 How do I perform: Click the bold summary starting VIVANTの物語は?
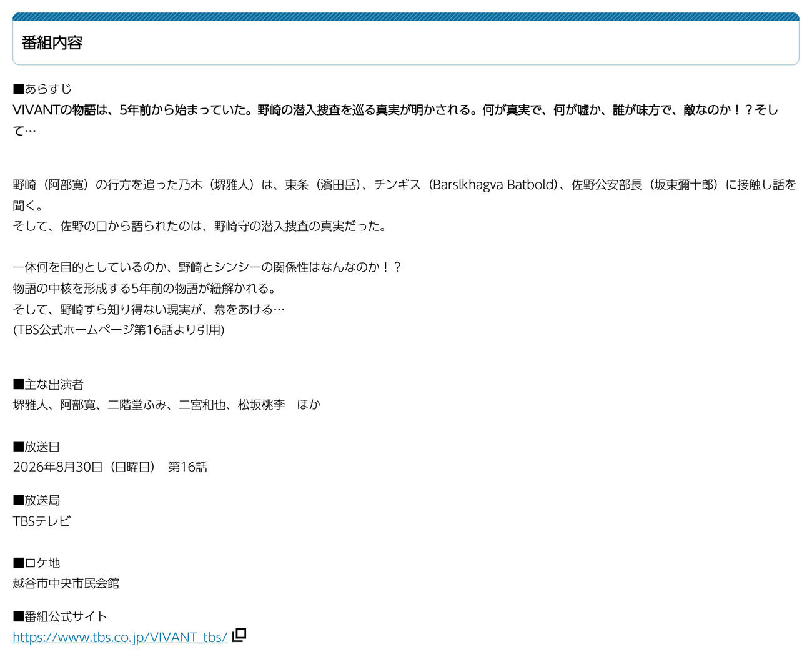395,120
